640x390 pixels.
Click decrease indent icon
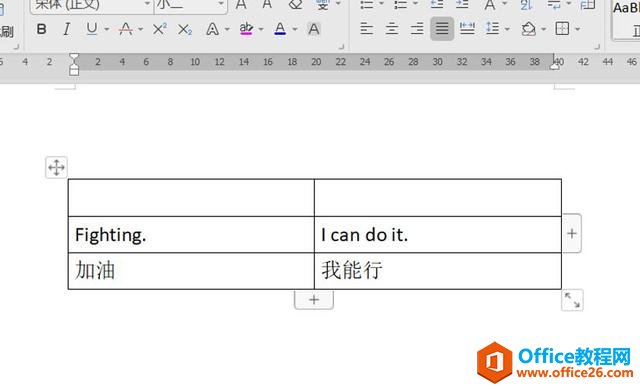pyautogui.click(x=437, y=5)
